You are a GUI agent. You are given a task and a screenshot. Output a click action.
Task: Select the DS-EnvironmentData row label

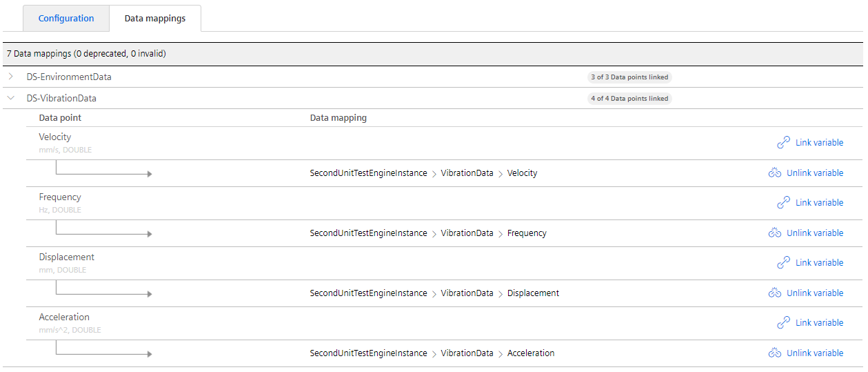pyautogui.click(x=69, y=77)
